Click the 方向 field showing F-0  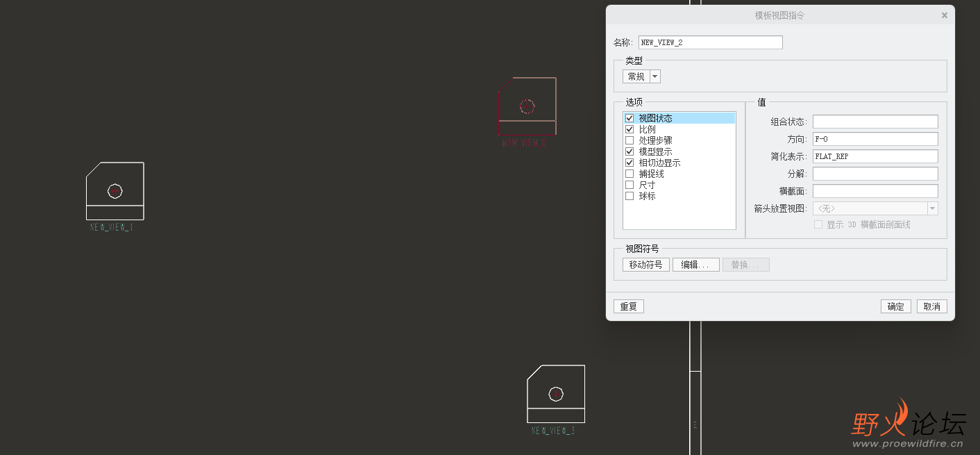point(875,139)
